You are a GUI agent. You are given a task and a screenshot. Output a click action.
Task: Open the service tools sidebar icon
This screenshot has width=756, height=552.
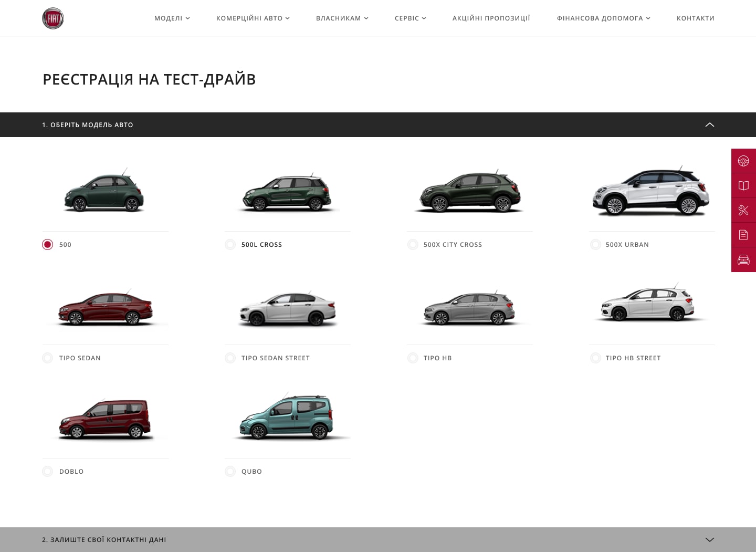pyautogui.click(x=743, y=210)
